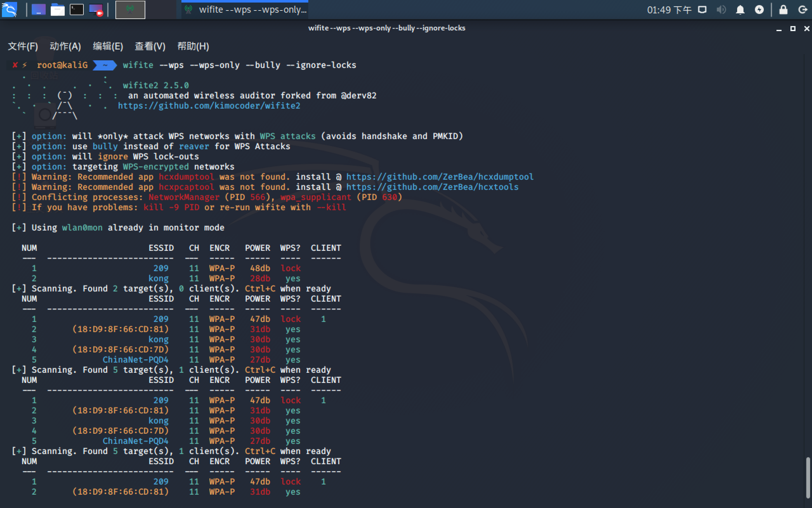Image resolution: width=812 pixels, height=508 pixels.
Task: Click the red X status mark in prompt
Action: tap(15, 65)
